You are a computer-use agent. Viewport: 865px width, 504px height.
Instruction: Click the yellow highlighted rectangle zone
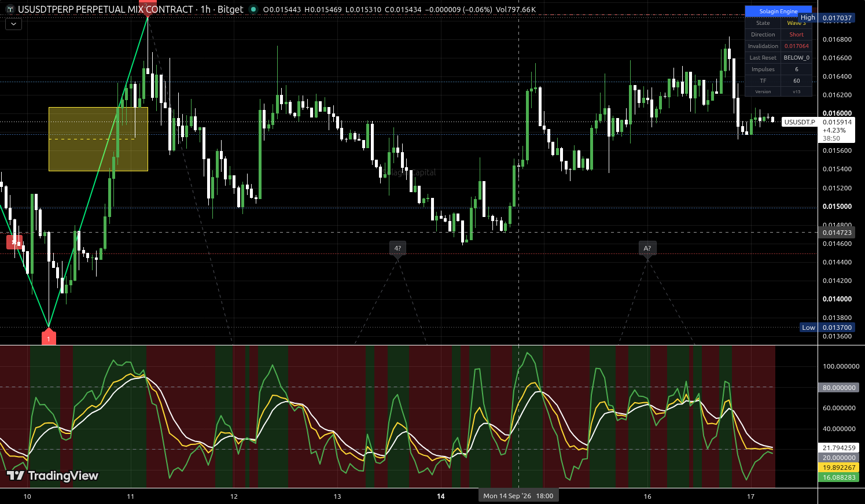98,139
